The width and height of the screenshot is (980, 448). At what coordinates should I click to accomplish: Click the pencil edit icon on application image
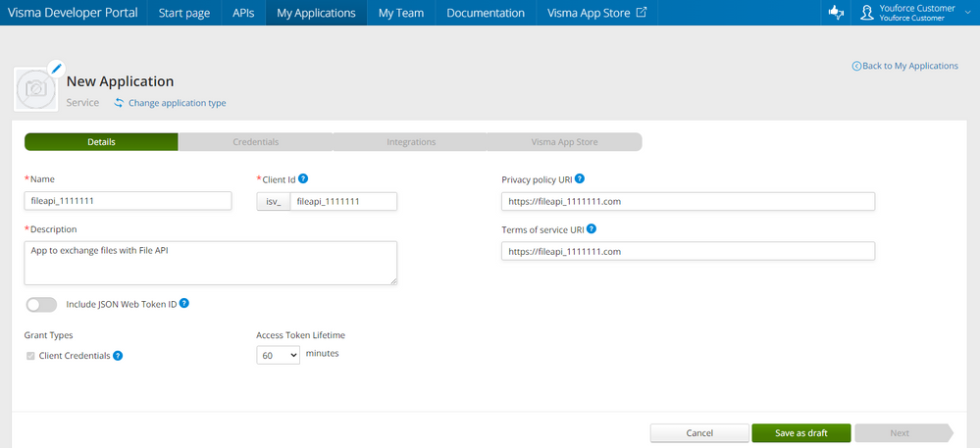pyautogui.click(x=55, y=70)
